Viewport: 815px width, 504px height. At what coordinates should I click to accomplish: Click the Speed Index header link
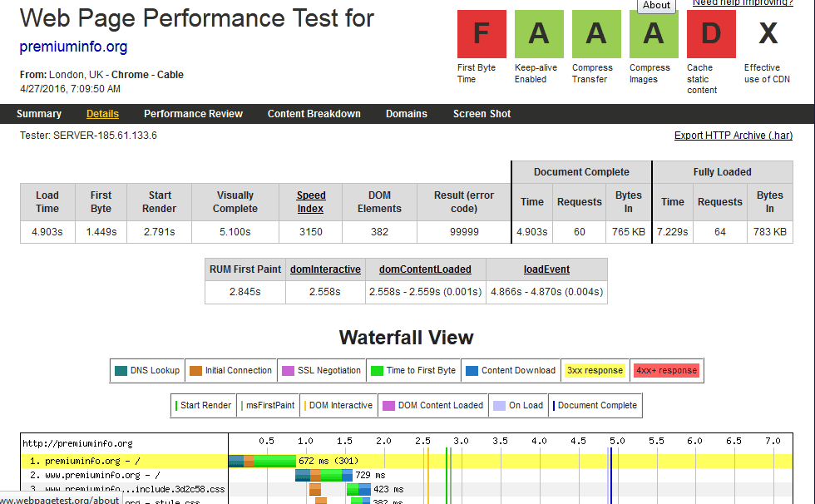[311, 202]
